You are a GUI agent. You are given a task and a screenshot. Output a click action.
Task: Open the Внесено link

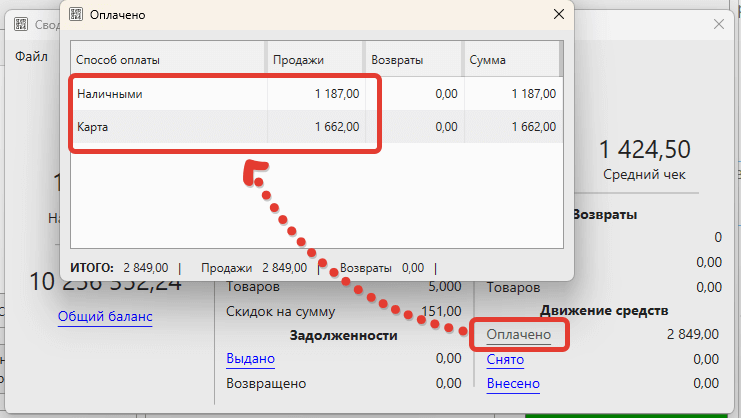[513, 384]
